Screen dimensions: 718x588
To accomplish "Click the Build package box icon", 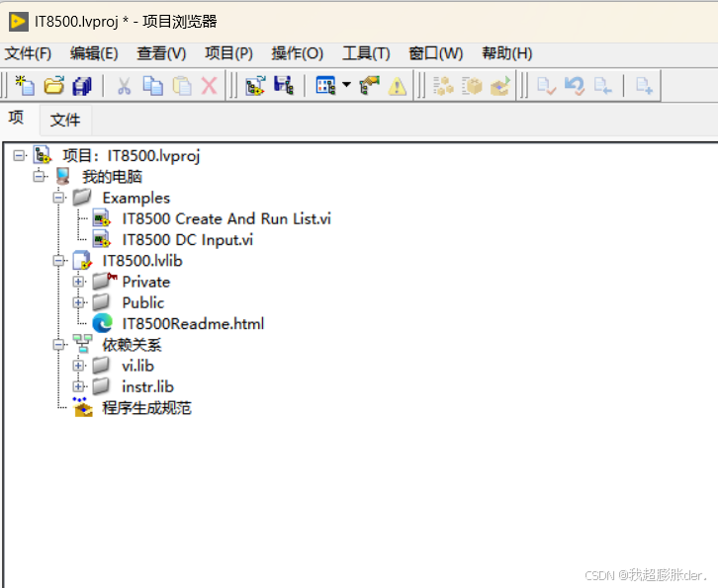I will coord(472,86).
